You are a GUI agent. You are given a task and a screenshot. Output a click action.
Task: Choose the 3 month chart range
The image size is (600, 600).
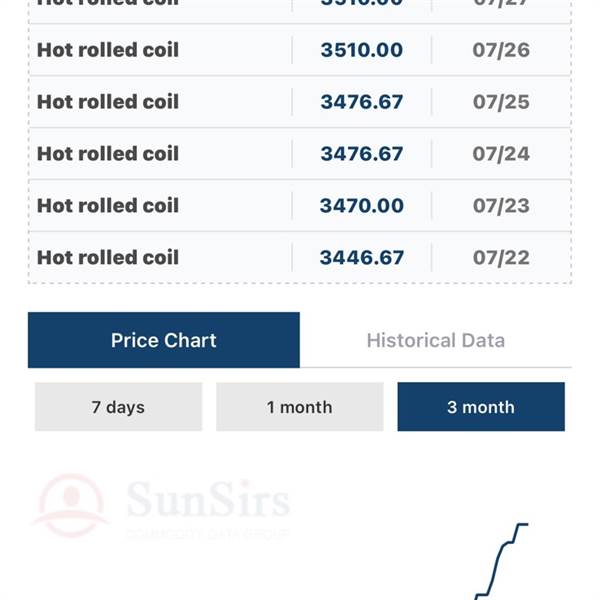(481, 407)
